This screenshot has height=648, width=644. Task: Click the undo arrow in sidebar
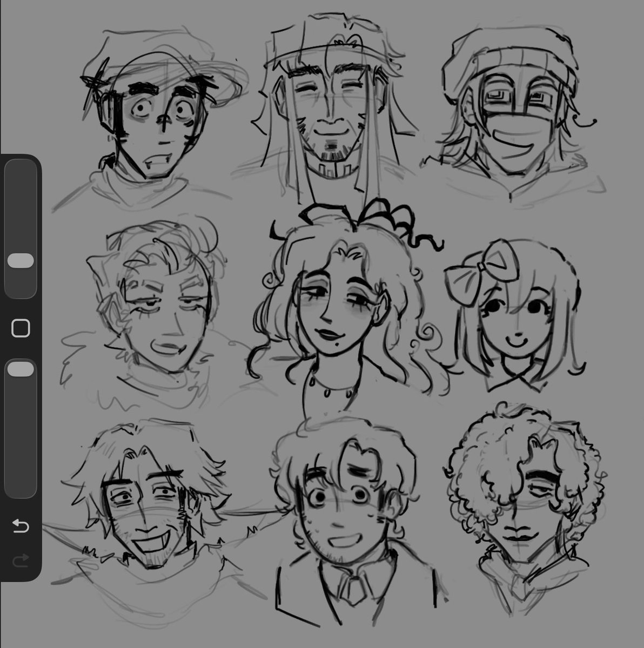pos(21,525)
